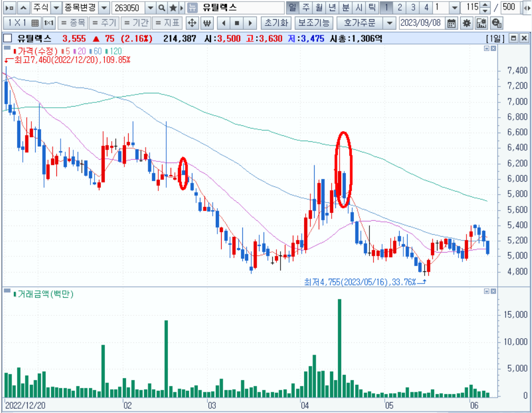Activate the crosshair move tool icon
Viewport: 532px width, 413px height.
coord(192,23)
